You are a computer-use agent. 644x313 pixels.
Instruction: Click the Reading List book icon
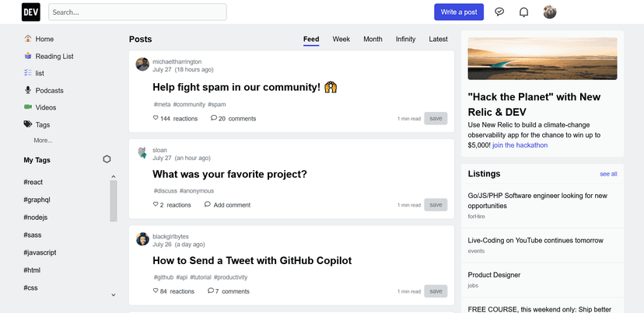coord(27,56)
